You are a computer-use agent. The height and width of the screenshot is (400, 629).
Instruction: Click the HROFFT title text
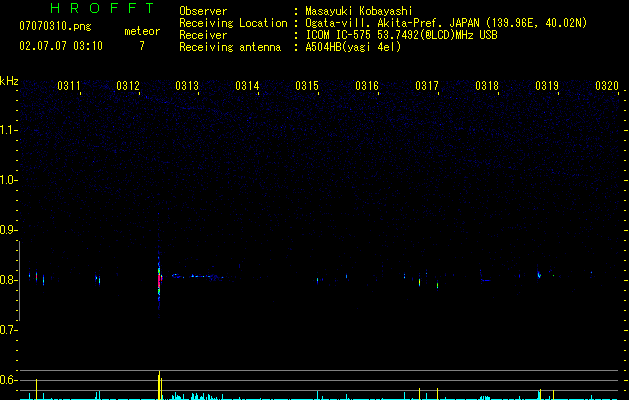point(103,8)
